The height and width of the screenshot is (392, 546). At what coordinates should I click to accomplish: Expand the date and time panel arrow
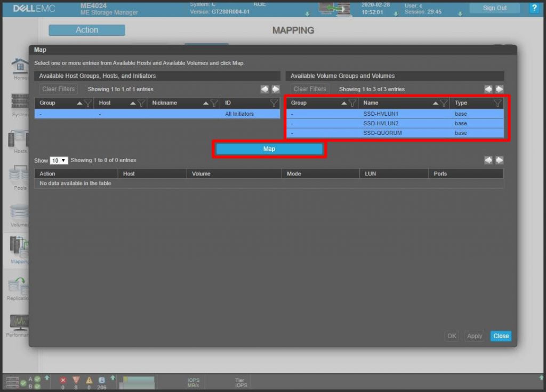pos(396,14)
